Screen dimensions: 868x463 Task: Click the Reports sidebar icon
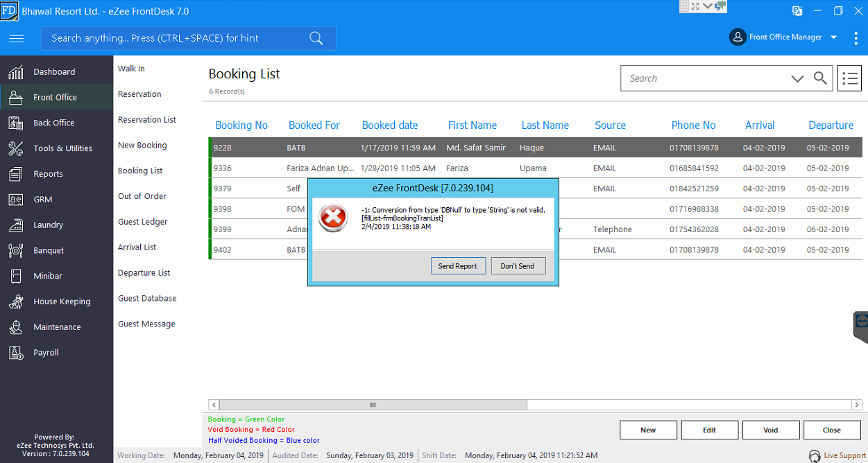pos(16,174)
